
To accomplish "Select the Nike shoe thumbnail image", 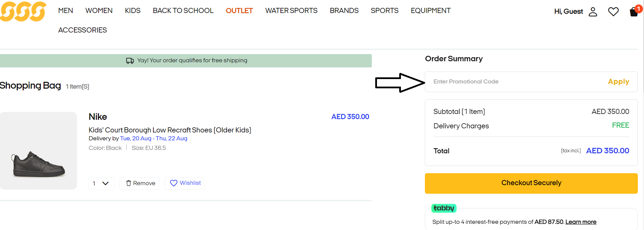I will pos(38,151).
